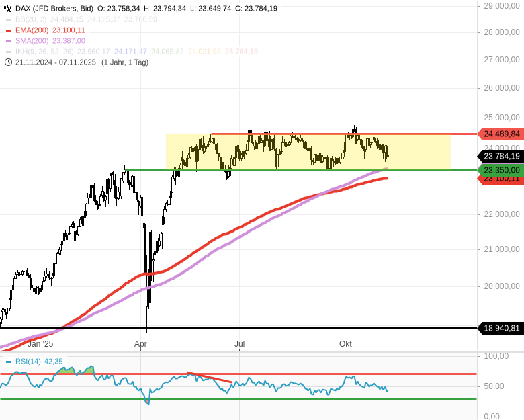The height and width of the screenshot is (420, 524).
Task: Click the clock icon before the date range
Action: (8, 62)
